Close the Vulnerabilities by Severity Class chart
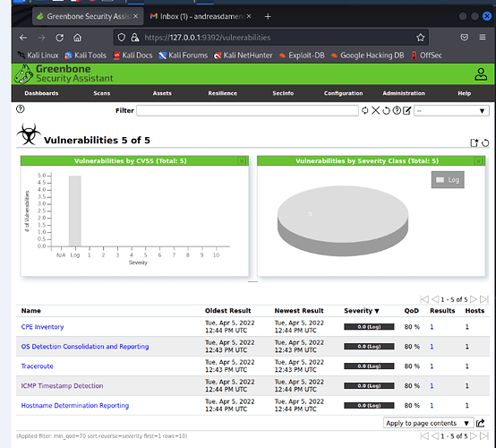Viewport: 496px width, 448px height. (478, 161)
